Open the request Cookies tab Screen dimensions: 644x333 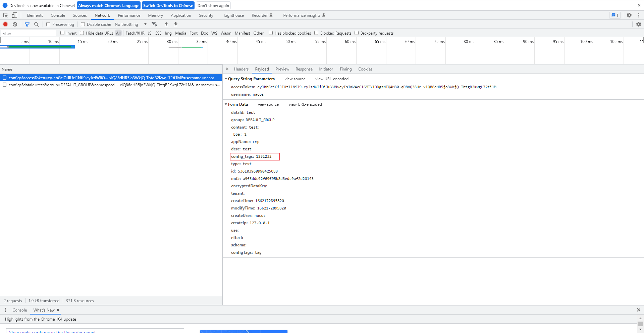pos(365,69)
